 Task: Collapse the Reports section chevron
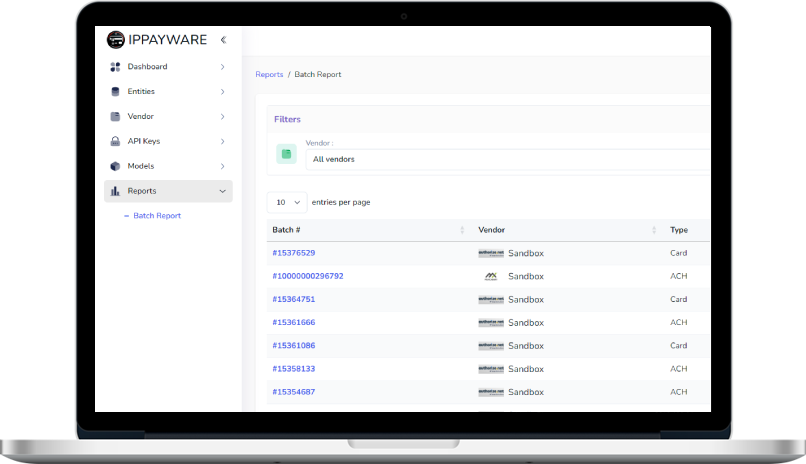click(x=222, y=191)
